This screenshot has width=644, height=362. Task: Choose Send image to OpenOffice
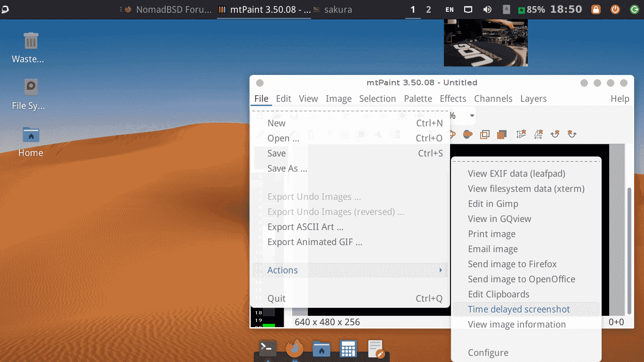pos(526,279)
